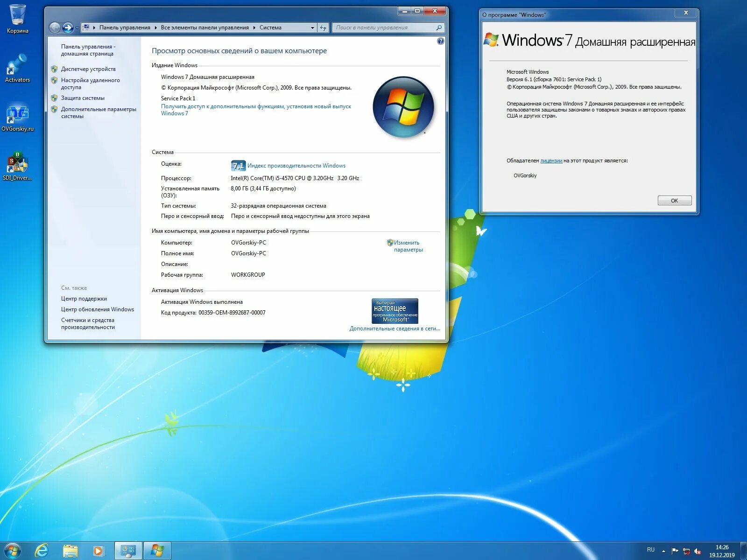Refresh the Control Panel address bar
This screenshot has width=747, height=560.
tap(323, 28)
